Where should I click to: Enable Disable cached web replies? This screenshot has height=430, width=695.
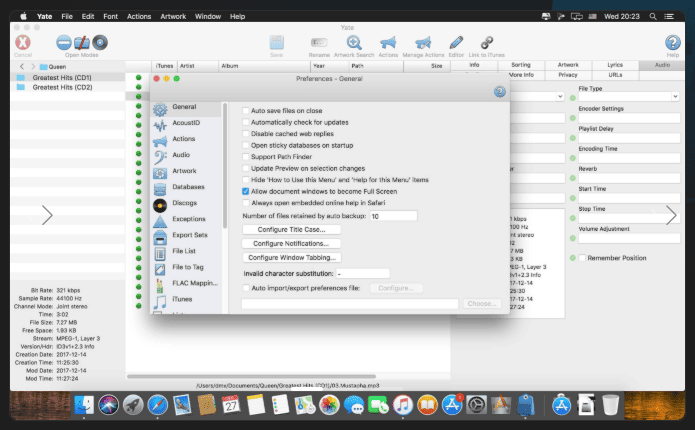pos(246,133)
